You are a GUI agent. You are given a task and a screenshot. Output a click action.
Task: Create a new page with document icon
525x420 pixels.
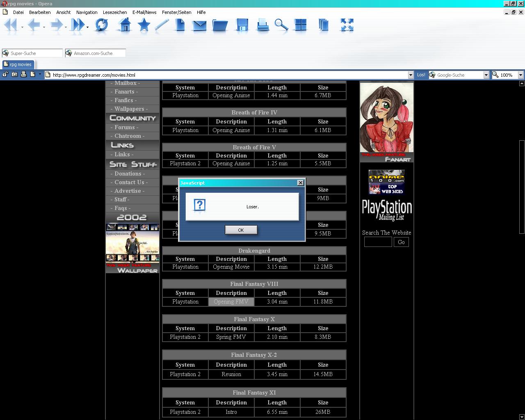180,25
